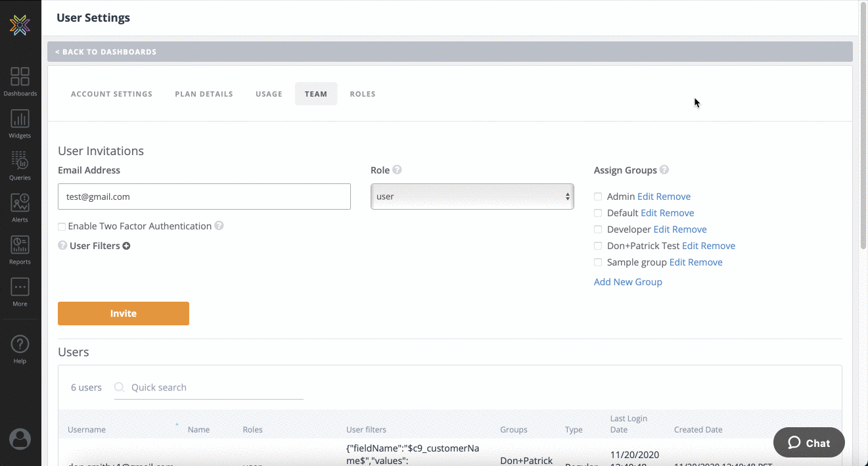Edit the Sample group
This screenshot has height=466, width=868.
click(677, 262)
